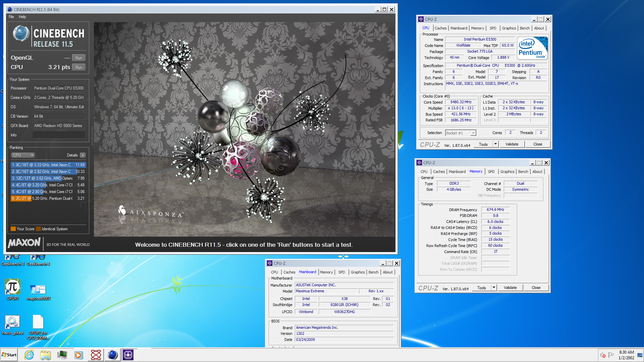Switch to Bench tab in top CPU-Z
Viewport: 644px width, 362px height.
point(525,28)
